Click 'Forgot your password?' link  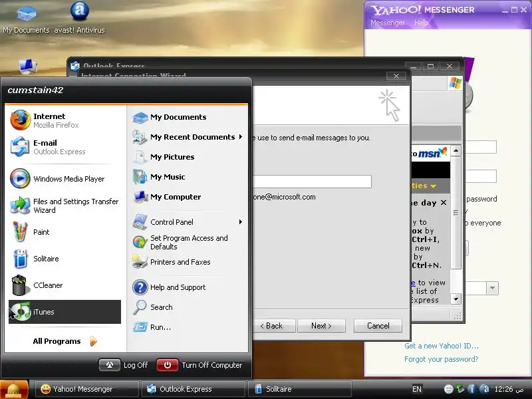(441, 359)
